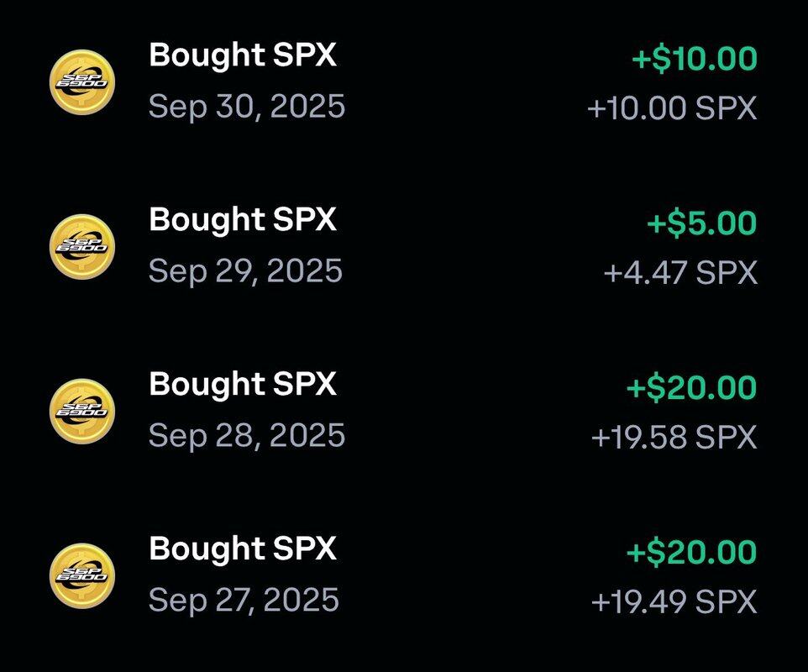The height and width of the screenshot is (672, 808).
Task: Tap the +10.00 SPX quantity
Action: click(672, 109)
